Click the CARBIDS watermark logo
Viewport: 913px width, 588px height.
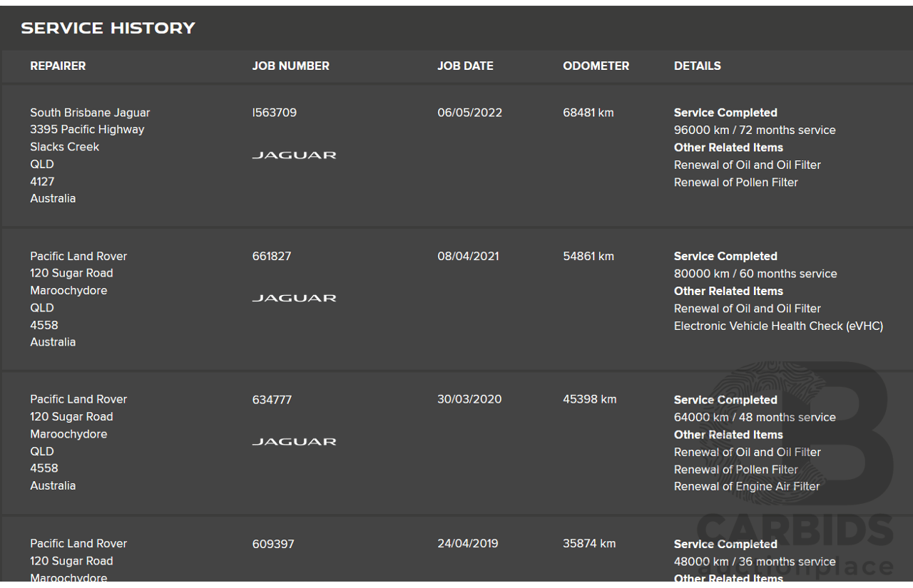tap(794, 531)
